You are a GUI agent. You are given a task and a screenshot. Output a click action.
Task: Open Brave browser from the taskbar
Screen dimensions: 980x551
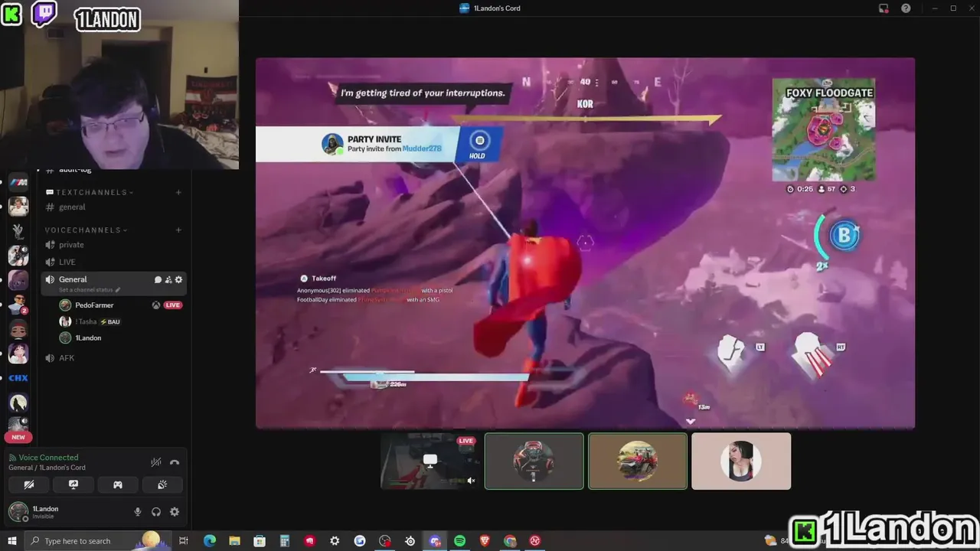485,541
